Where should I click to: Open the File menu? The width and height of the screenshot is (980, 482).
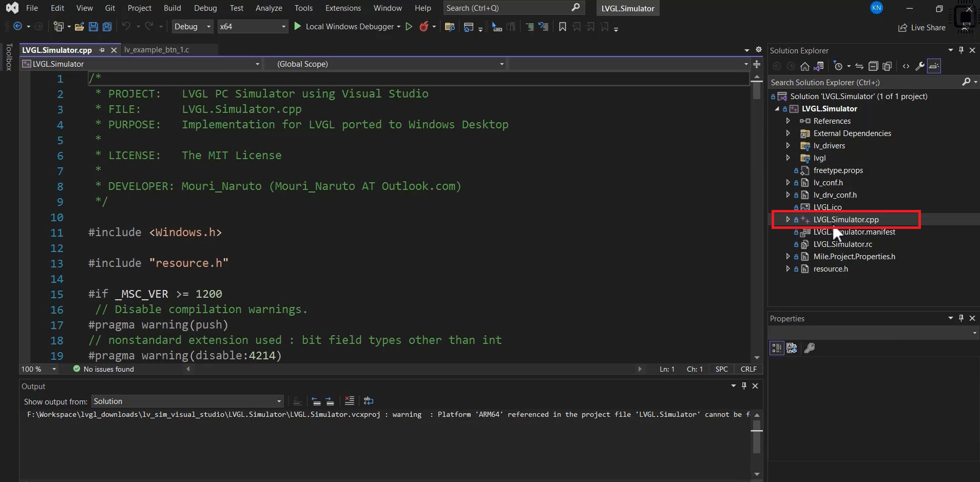pyautogui.click(x=32, y=8)
